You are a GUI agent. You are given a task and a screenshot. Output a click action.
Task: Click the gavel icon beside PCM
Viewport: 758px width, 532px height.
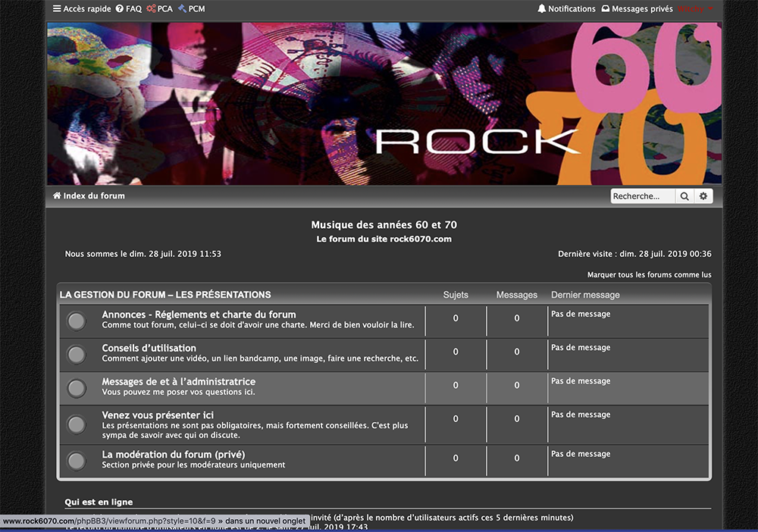[x=182, y=8]
